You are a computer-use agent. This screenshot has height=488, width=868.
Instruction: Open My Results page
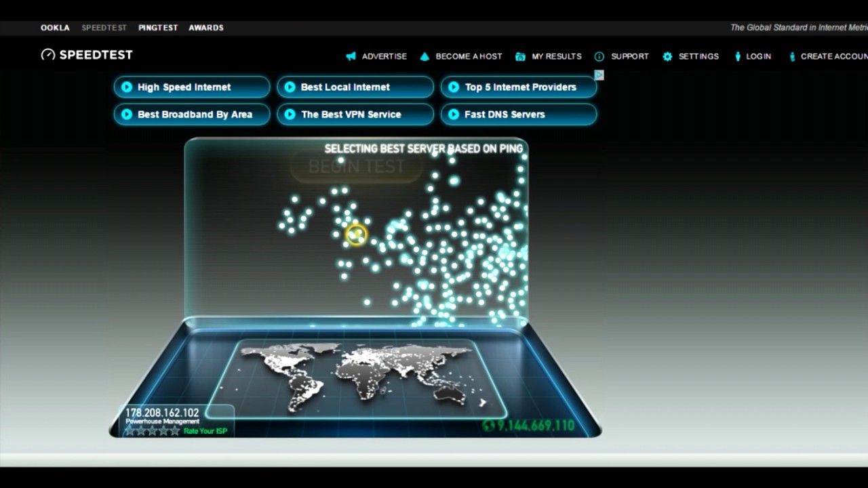(x=557, y=56)
